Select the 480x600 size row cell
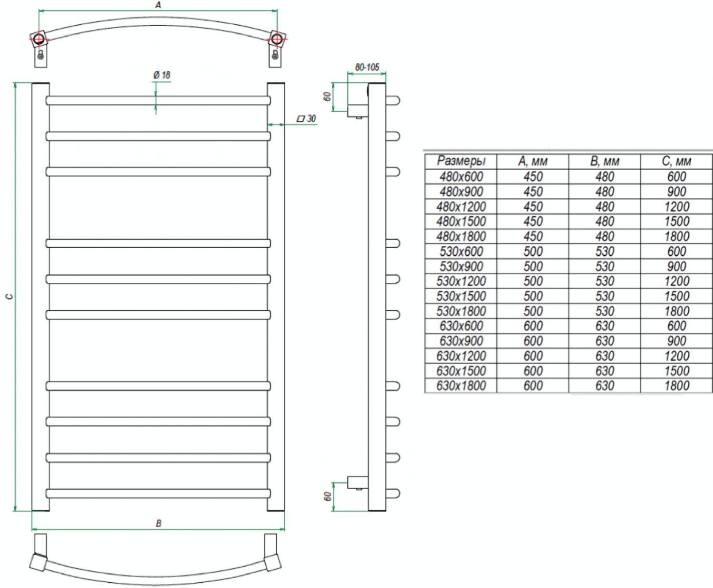 pos(461,176)
